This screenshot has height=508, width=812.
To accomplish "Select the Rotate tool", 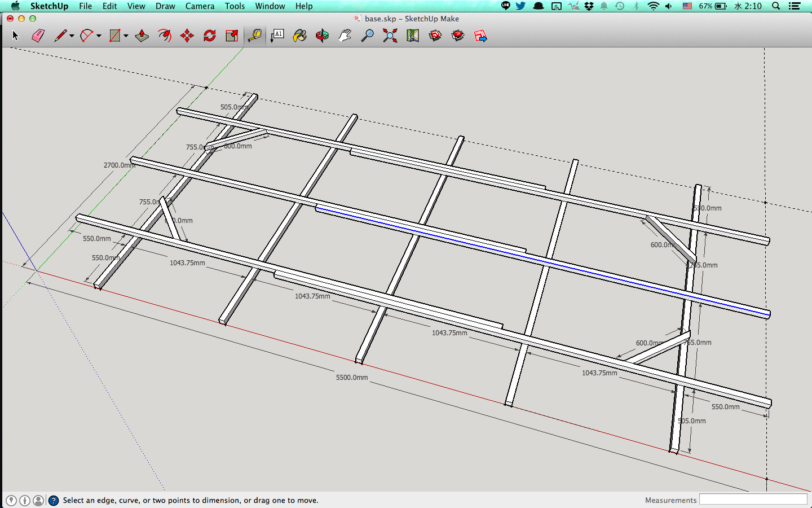I will click(x=209, y=36).
